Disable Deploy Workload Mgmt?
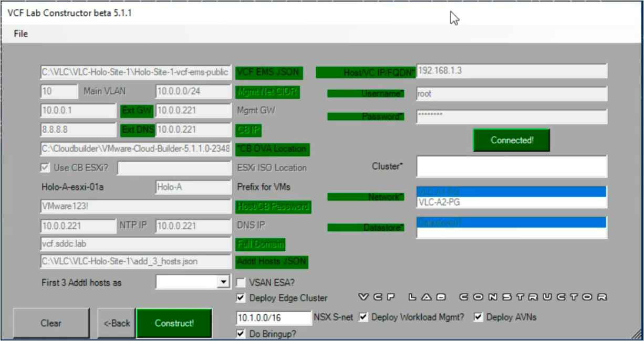Screen dimensions: 644x341 pyautogui.click(x=362, y=316)
